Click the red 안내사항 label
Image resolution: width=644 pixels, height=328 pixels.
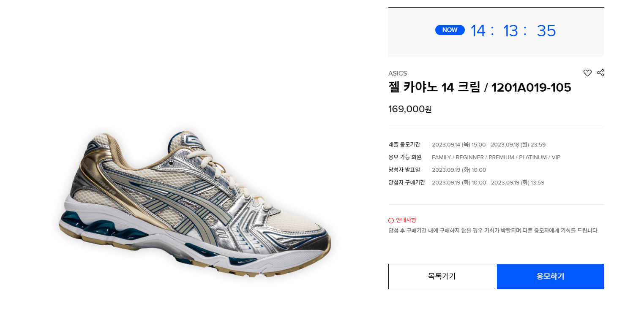coord(406,220)
